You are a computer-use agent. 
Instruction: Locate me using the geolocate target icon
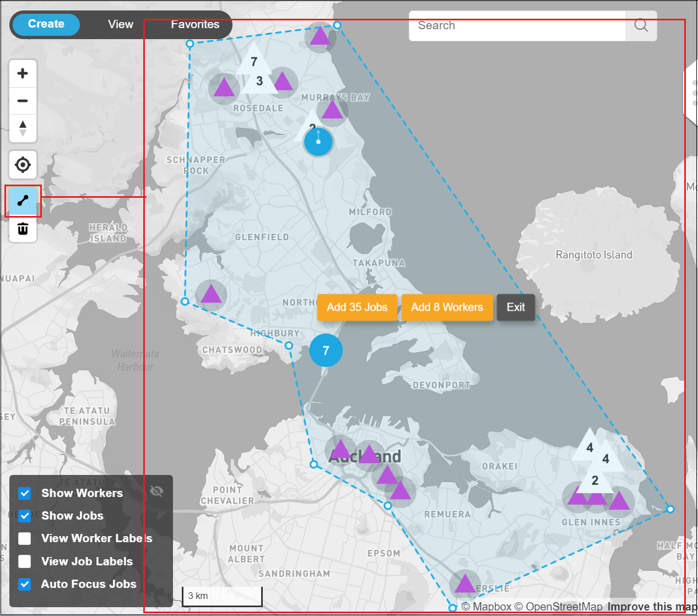[23, 164]
